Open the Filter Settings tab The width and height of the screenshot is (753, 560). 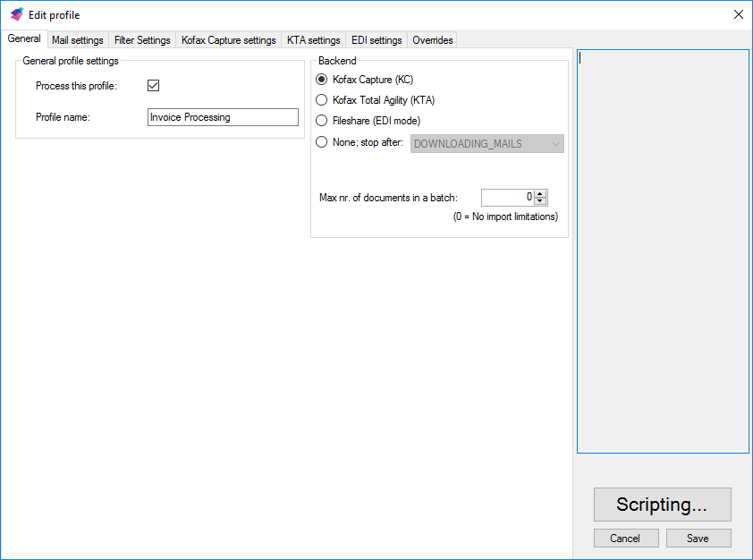coord(142,40)
